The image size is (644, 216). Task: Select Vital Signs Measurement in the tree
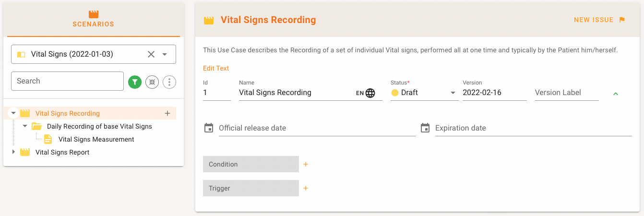click(x=96, y=139)
